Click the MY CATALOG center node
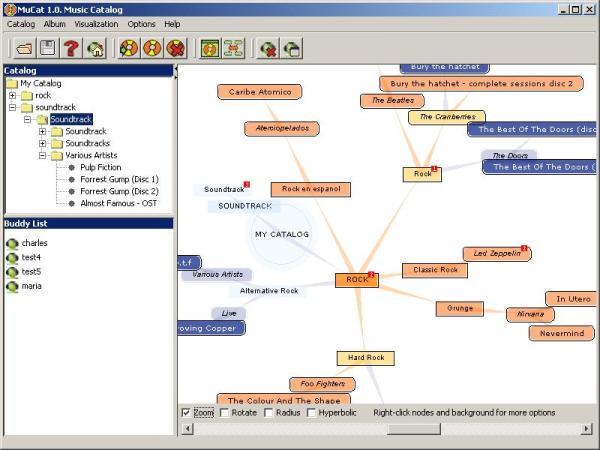600x450 pixels. click(282, 234)
